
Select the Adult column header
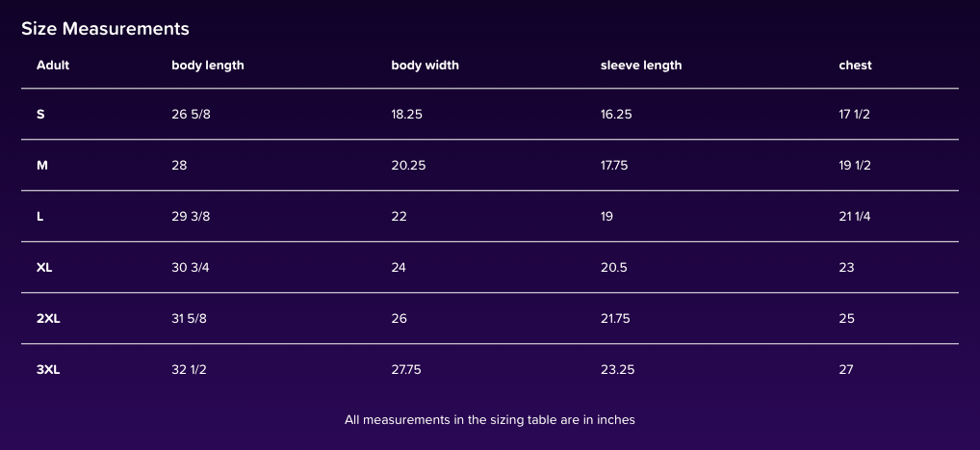click(x=53, y=66)
